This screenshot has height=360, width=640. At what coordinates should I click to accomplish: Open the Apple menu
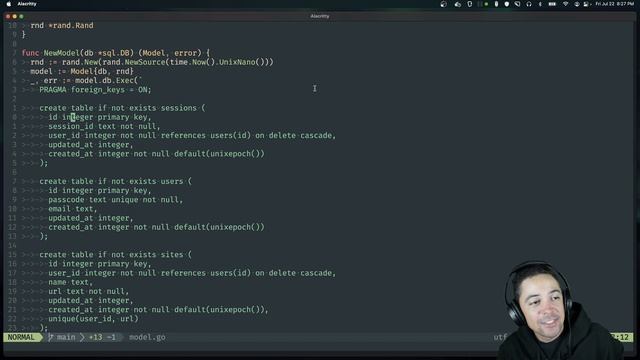coord(9,4)
